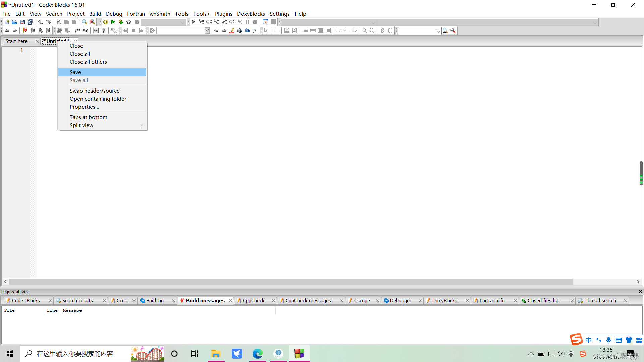Save the file with the floppy disk icon
The image size is (644, 362).
22,22
